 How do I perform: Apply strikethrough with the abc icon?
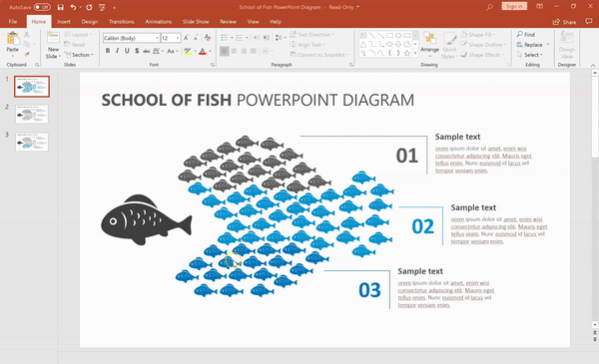146,51
